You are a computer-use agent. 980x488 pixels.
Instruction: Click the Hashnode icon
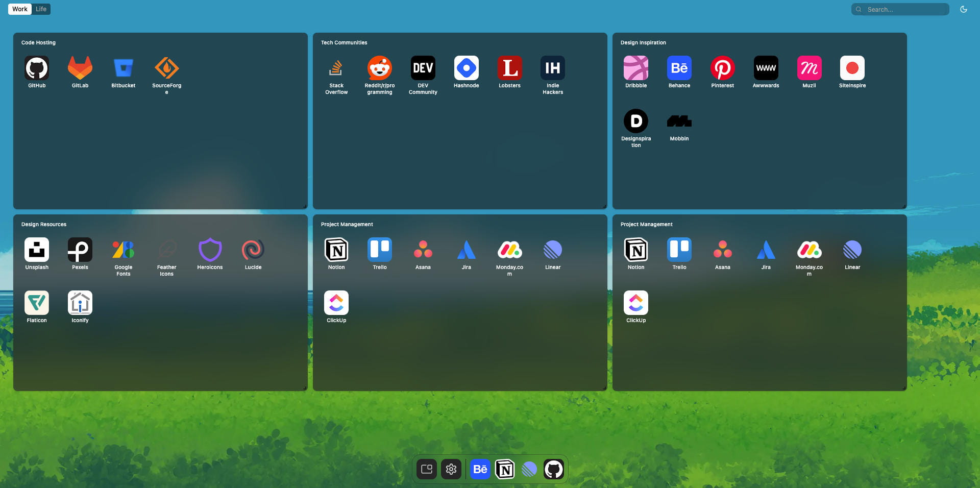(x=466, y=68)
